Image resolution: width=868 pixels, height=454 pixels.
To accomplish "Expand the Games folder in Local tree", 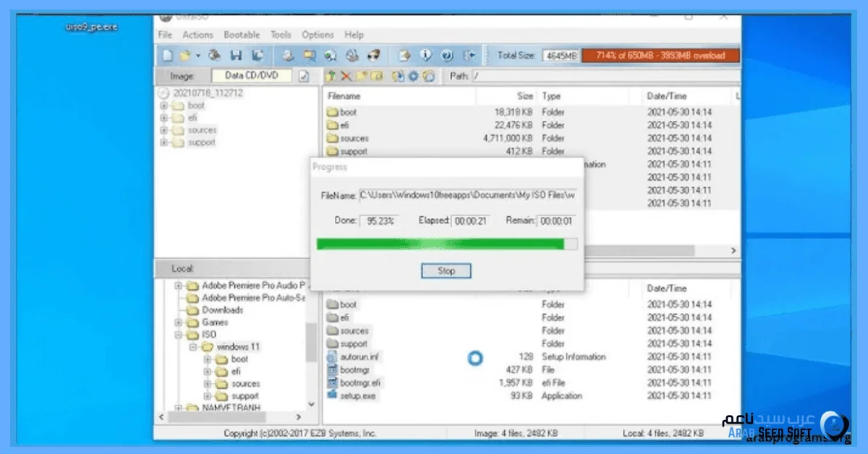I will click(179, 322).
